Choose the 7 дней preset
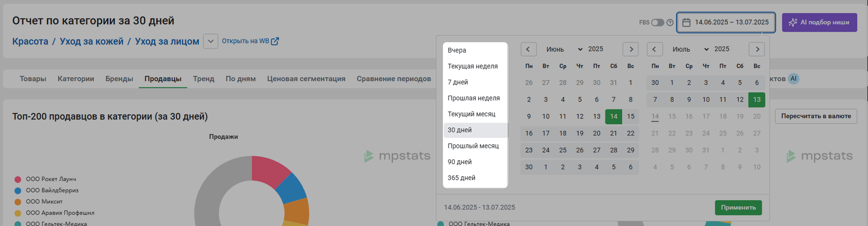This screenshot has width=868, height=226. pyautogui.click(x=476, y=82)
